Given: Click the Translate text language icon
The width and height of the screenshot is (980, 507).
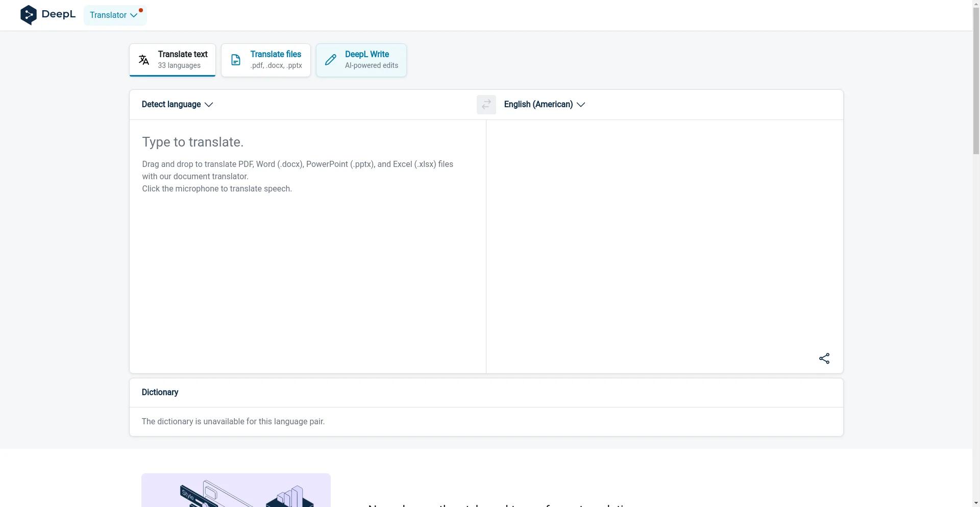Looking at the screenshot, I should pos(144,60).
